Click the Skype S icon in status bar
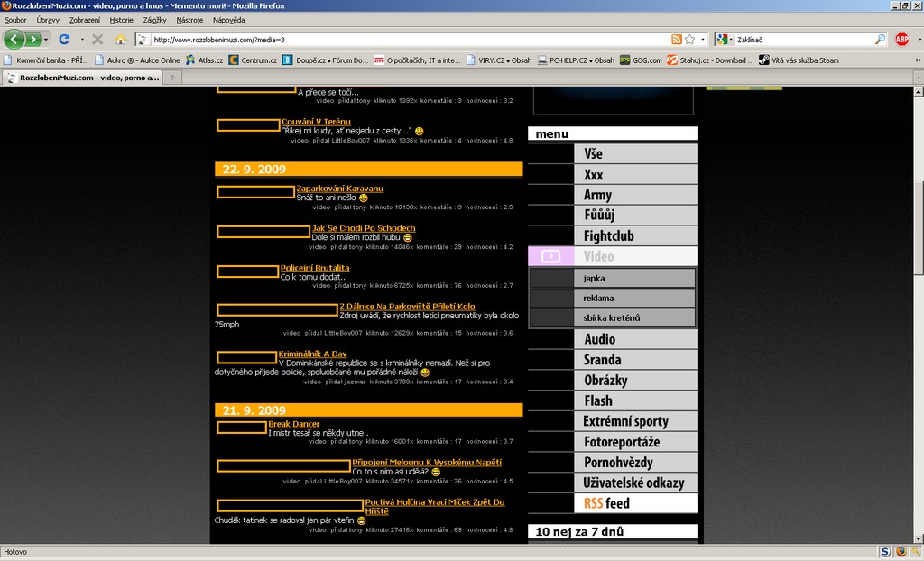 click(885, 551)
